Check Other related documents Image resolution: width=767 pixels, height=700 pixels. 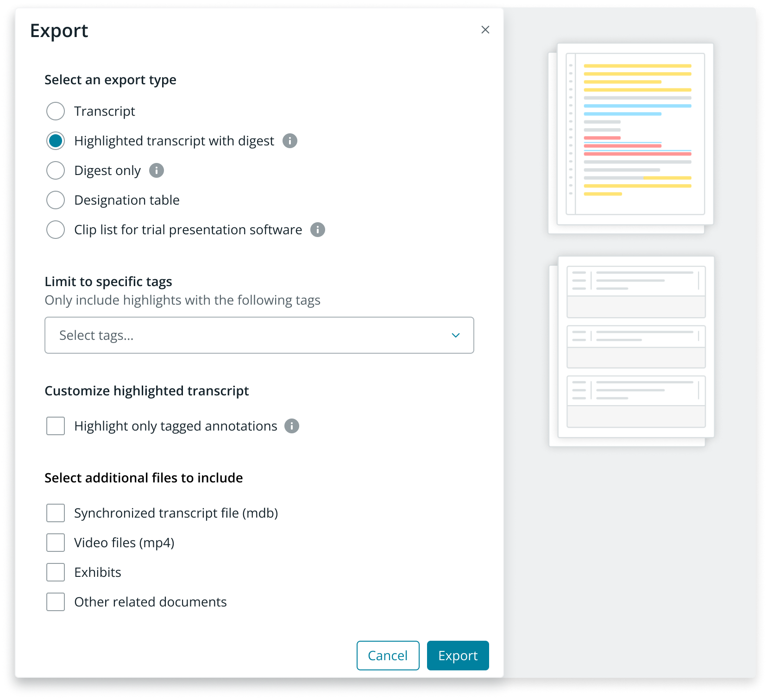(55, 602)
